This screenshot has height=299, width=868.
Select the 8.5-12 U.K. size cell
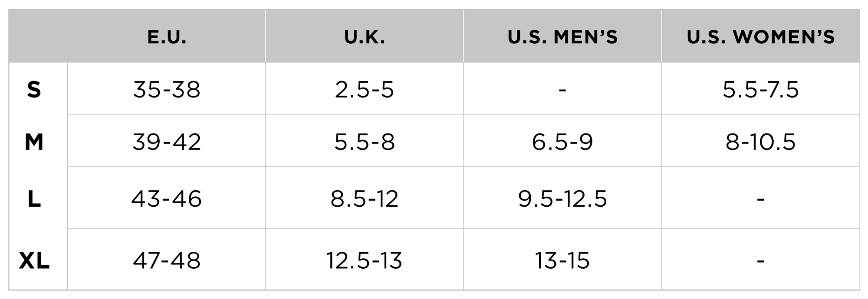pos(365,199)
